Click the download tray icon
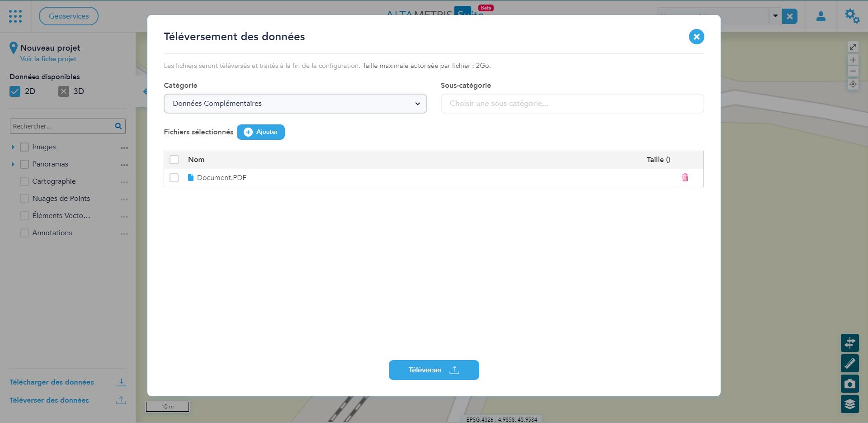The height and width of the screenshot is (423, 868). [121, 382]
